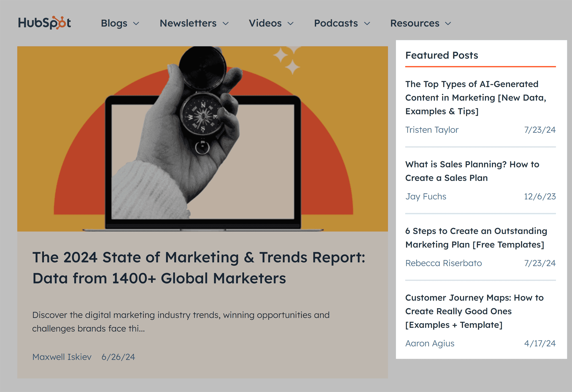The width and height of the screenshot is (572, 392).
Task: Open the Blogs menu
Action: click(x=114, y=23)
